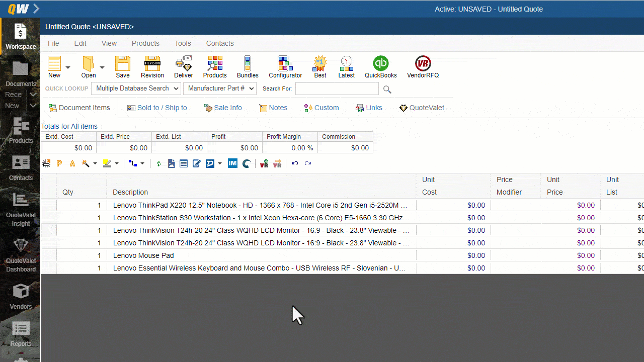The height and width of the screenshot is (362, 644).
Task: Open the Contacts panel from the sidebar
Action: point(20,167)
